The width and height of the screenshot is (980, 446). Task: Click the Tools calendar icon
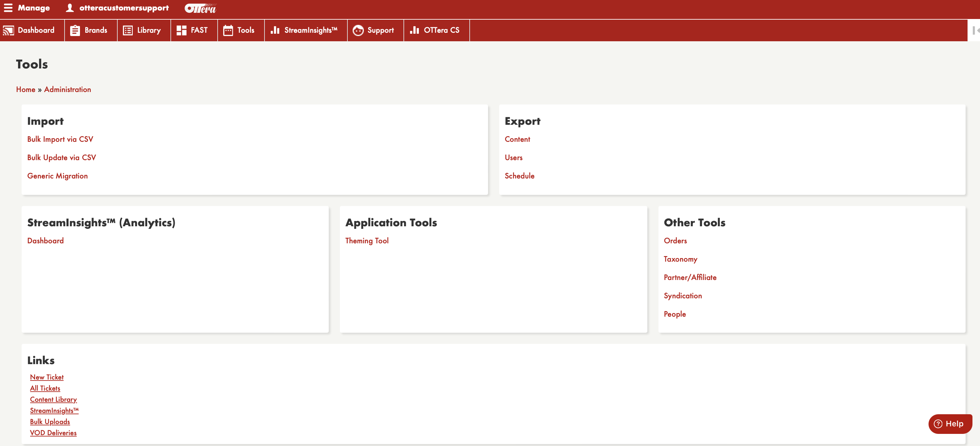pyautogui.click(x=228, y=30)
